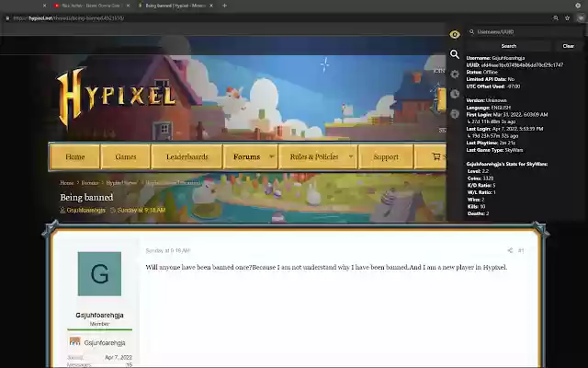Click the Minecraft head icon beside Gsjuhfoarehgja
588x368 pixels.
(75, 341)
